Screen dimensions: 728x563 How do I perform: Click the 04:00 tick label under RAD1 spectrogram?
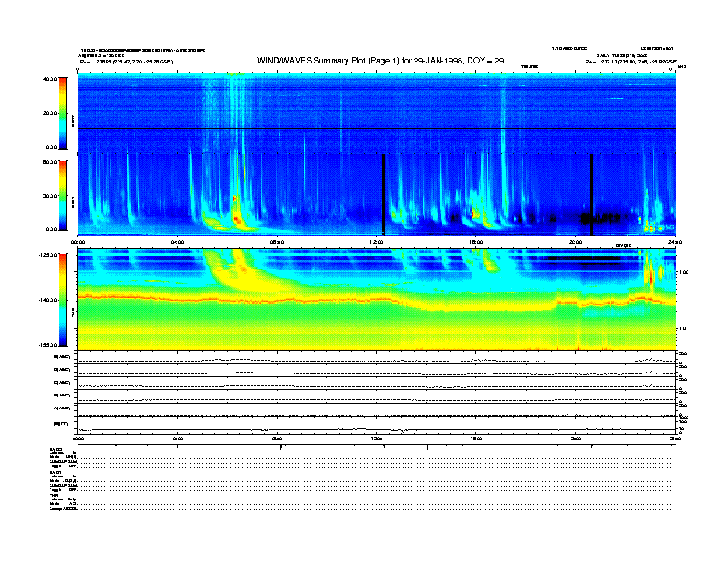[177, 242]
